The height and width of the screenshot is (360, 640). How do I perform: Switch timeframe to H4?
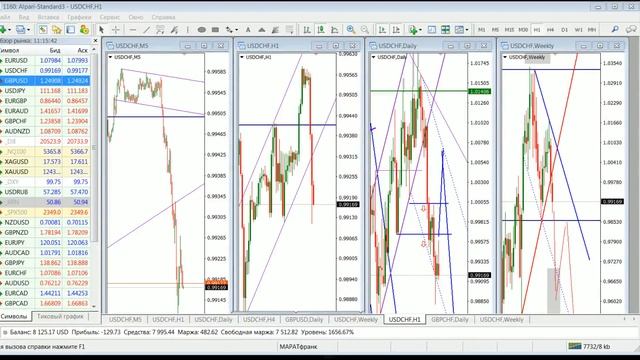click(551, 30)
